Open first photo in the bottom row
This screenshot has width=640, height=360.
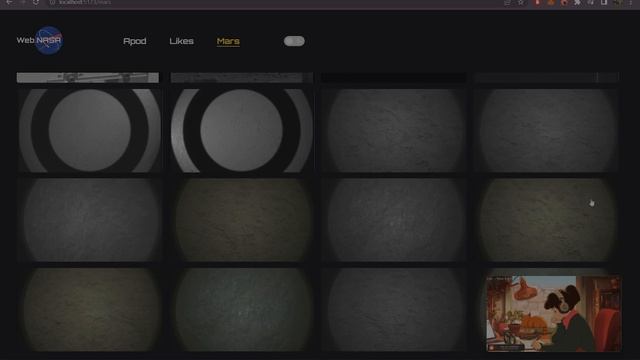coord(90,309)
